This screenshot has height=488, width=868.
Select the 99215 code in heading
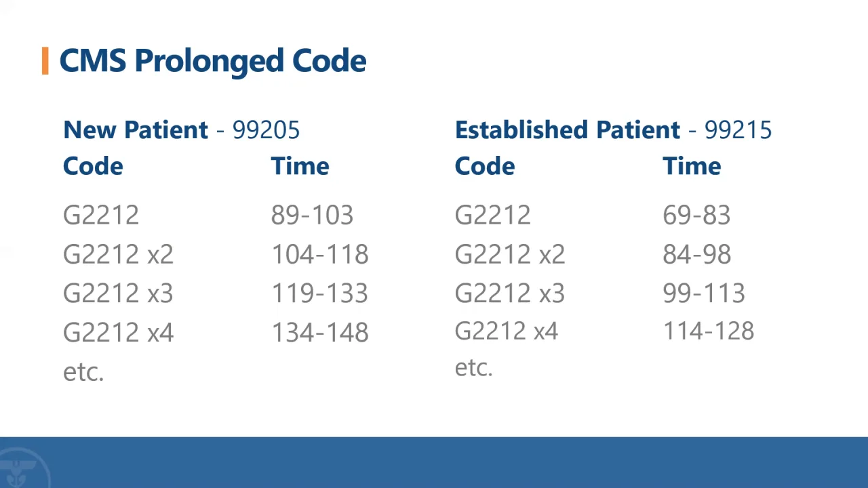coord(738,129)
